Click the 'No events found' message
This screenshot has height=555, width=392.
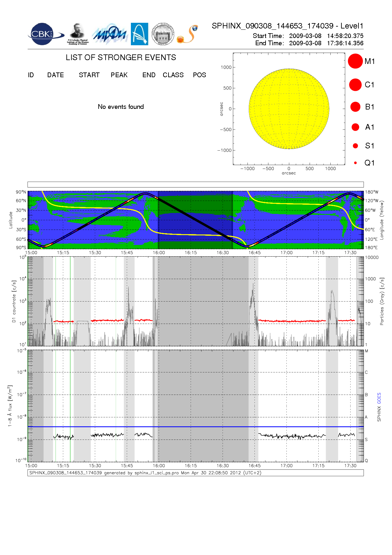(x=121, y=107)
